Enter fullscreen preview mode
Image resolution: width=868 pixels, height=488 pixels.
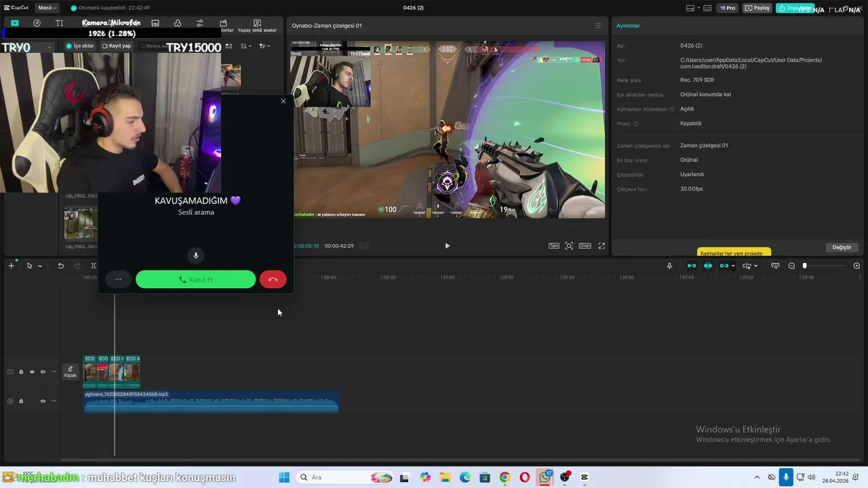click(601, 246)
